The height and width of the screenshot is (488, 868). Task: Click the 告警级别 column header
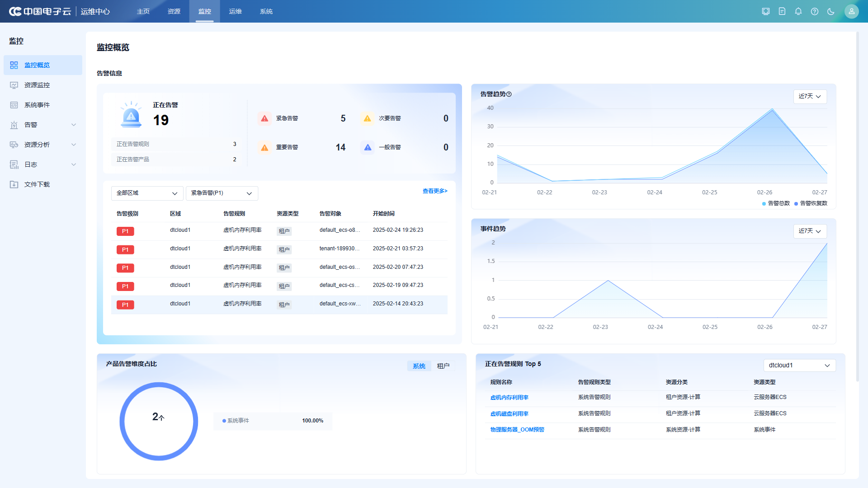[x=127, y=214]
